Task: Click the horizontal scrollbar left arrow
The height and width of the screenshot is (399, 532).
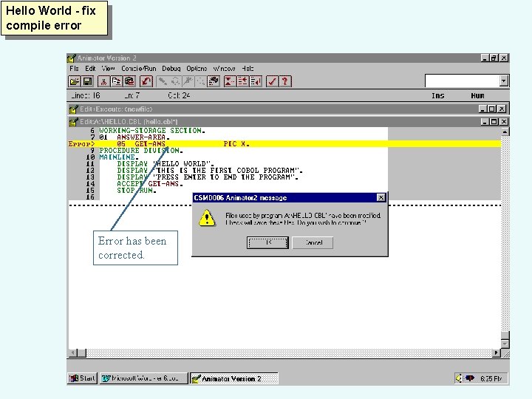Action: click(72, 353)
